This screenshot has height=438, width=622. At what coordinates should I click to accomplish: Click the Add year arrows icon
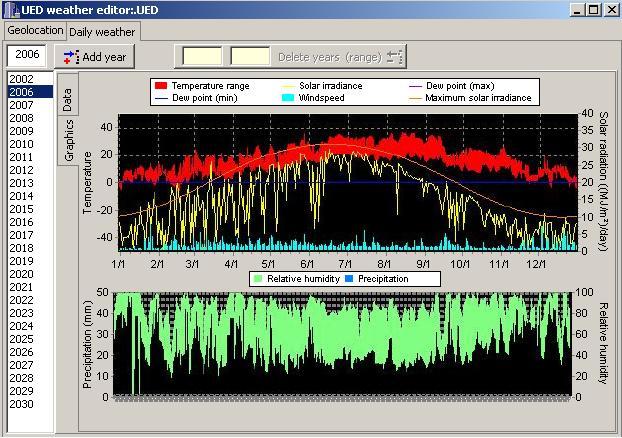71,57
